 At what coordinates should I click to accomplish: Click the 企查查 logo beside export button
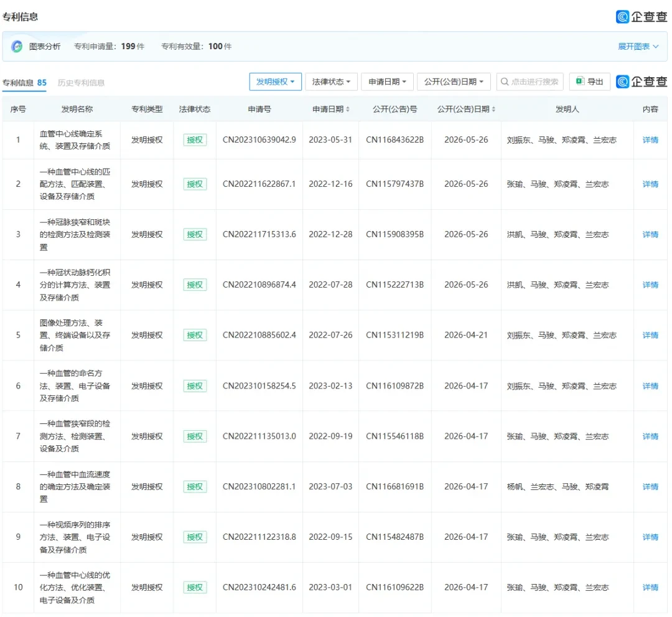[642, 82]
